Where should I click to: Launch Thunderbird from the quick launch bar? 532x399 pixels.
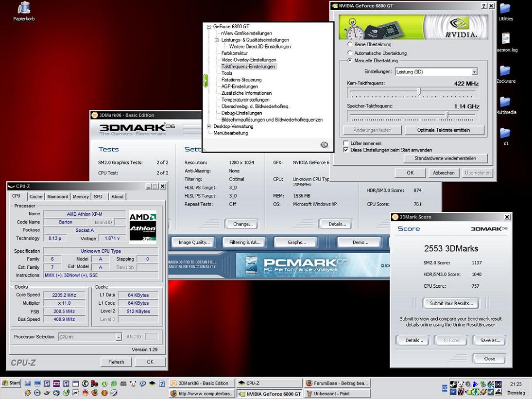pos(56,393)
